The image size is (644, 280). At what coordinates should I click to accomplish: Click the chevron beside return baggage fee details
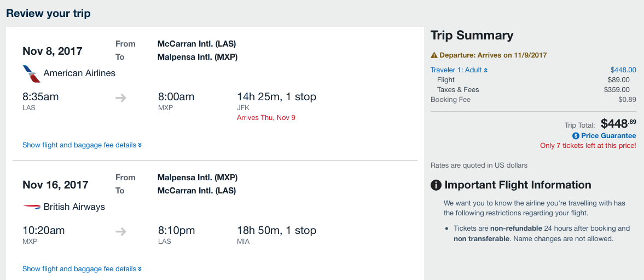[140, 269]
